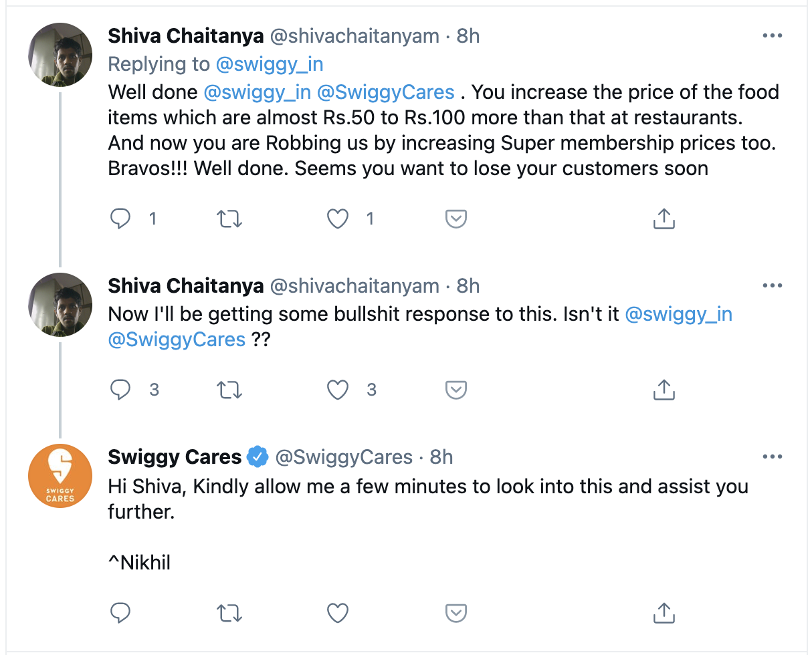
Task: View the Swiggy Cares profile avatar
Action: [x=60, y=476]
